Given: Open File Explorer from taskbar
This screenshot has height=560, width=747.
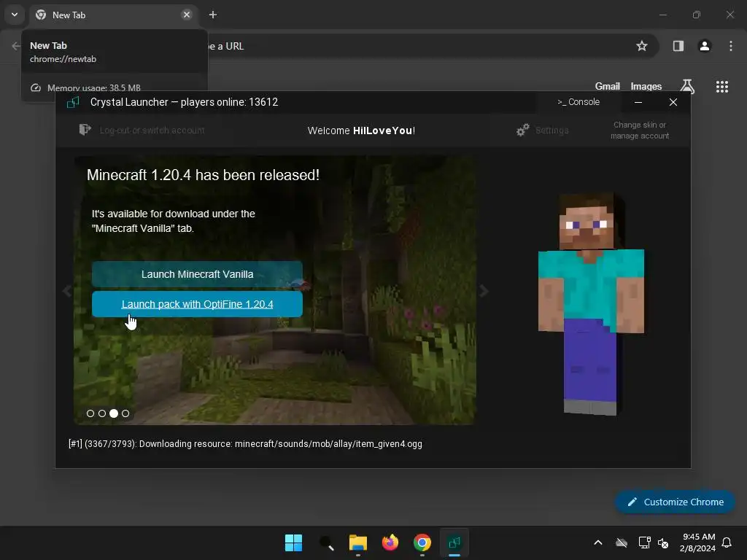Looking at the screenshot, I should tap(357, 542).
